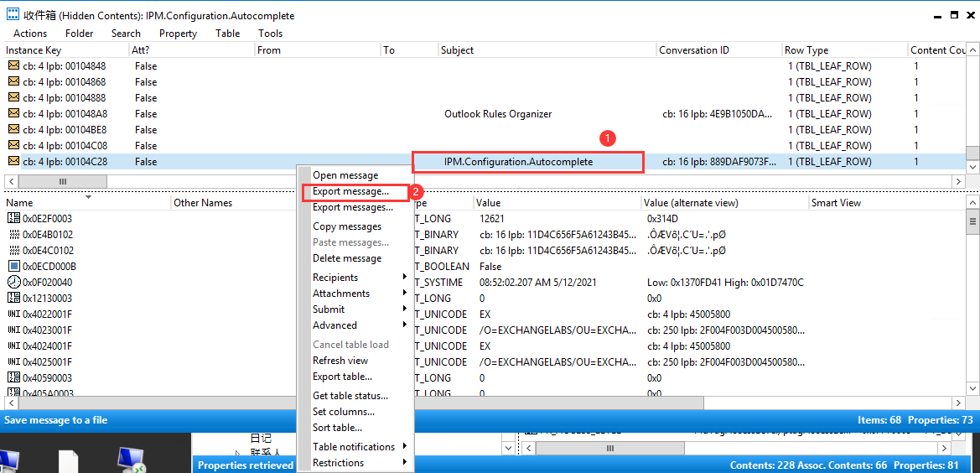
Task: Click envelope icon of row 00104C08
Action: click(13, 146)
